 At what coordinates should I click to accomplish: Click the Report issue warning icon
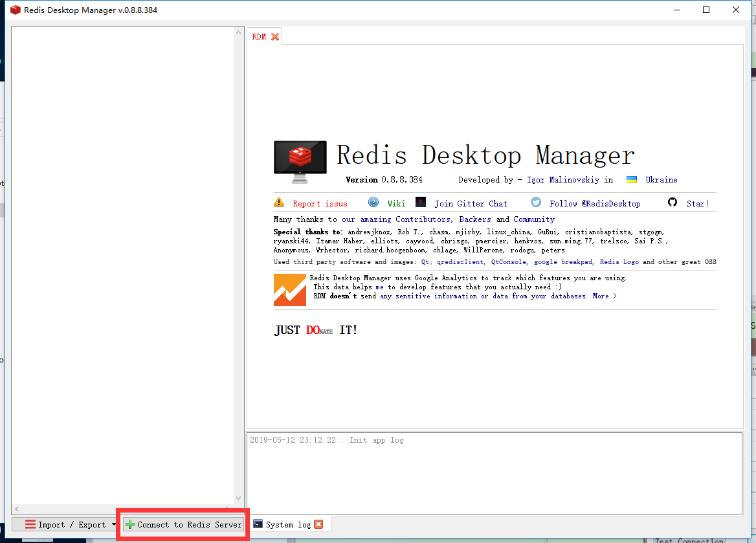coord(279,202)
